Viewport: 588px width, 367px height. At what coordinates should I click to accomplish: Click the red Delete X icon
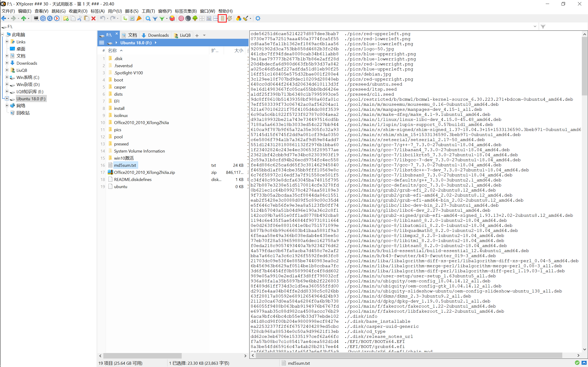tap(93, 18)
